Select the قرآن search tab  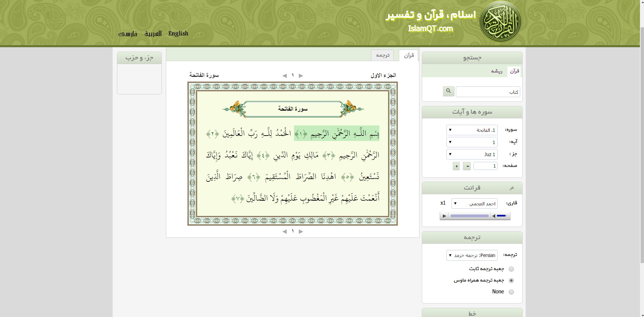click(515, 71)
